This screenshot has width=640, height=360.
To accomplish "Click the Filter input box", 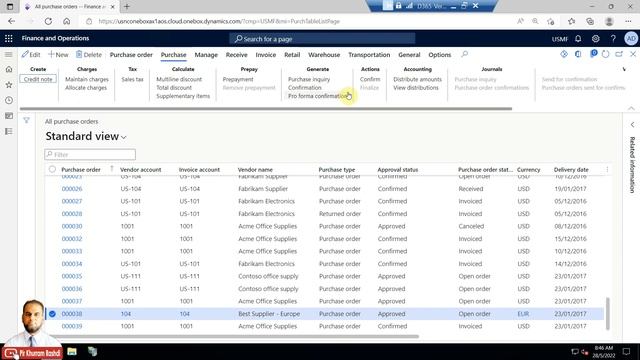I will coord(90,154).
